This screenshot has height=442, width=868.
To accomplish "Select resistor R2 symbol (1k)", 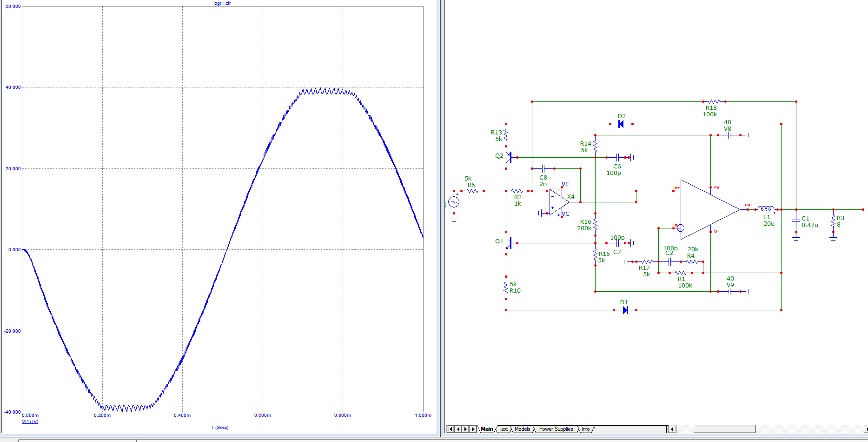I will pyautogui.click(x=517, y=191).
